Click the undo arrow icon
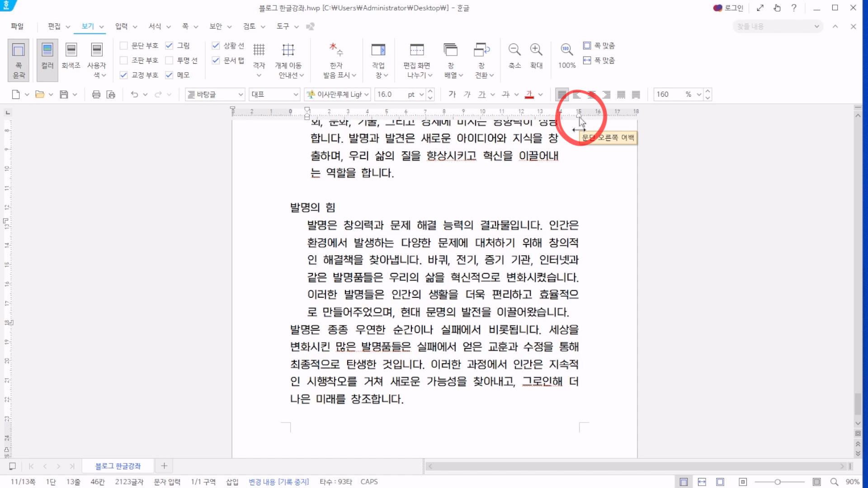Image resolution: width=868 pixels, height=488 pixels. [x=134, y=94]
